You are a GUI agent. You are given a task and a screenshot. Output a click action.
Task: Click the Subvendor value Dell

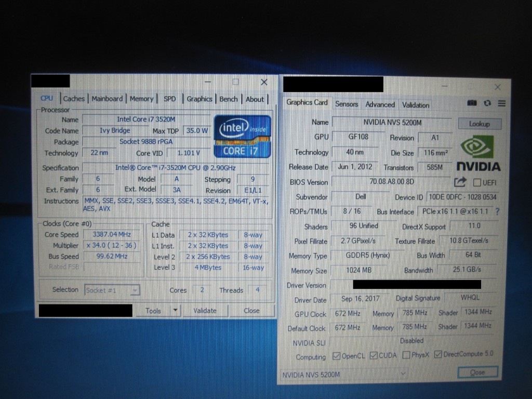(361, 197)
